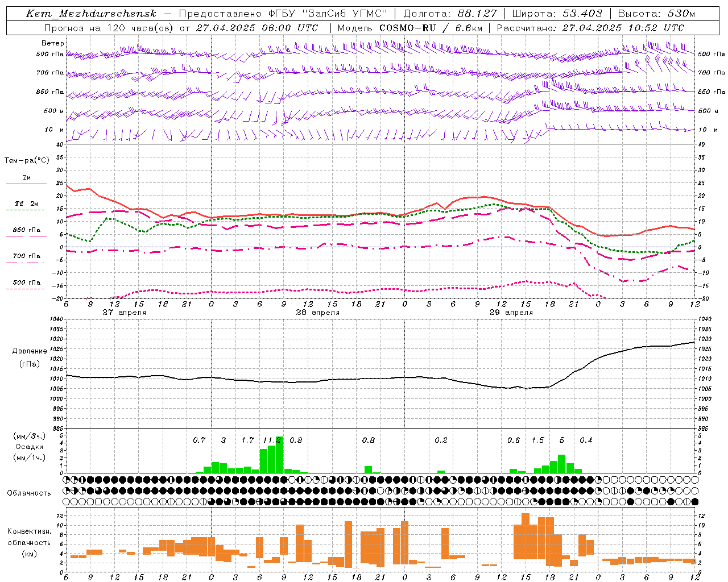Click the 29 апреля date label
This screenshot has width=728, height=582.
[x=511, y=313]
